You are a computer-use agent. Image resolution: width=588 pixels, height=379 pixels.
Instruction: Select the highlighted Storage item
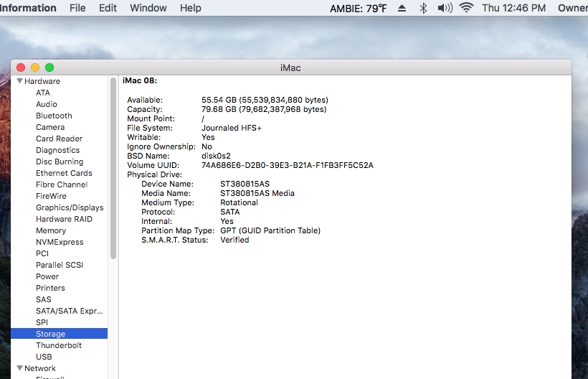point(59,334)
